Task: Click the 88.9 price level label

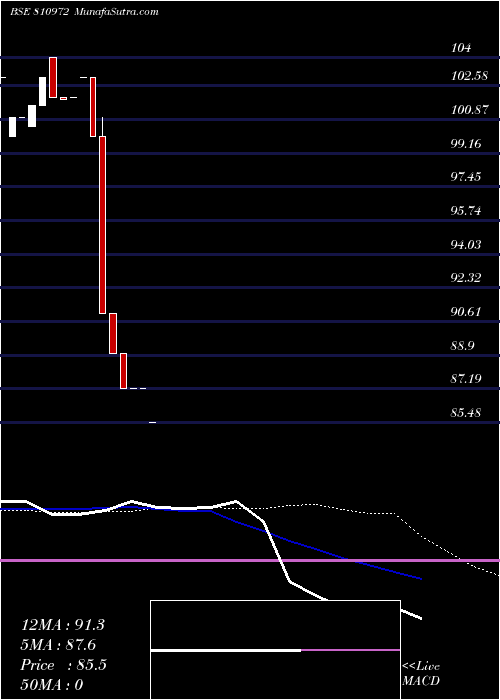Action: [x=462, y=346]
